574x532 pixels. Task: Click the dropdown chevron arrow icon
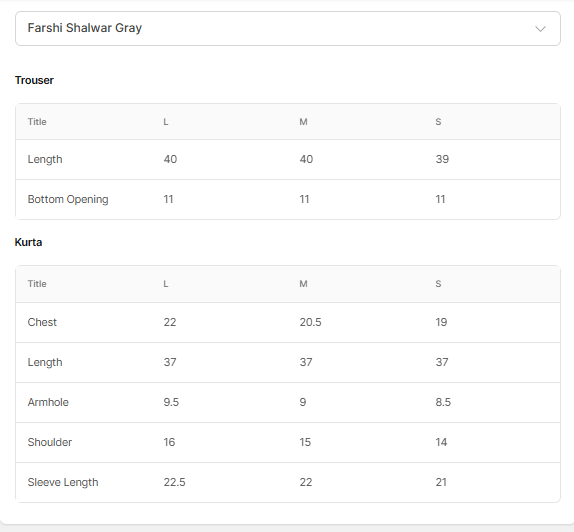coord(540,29)
